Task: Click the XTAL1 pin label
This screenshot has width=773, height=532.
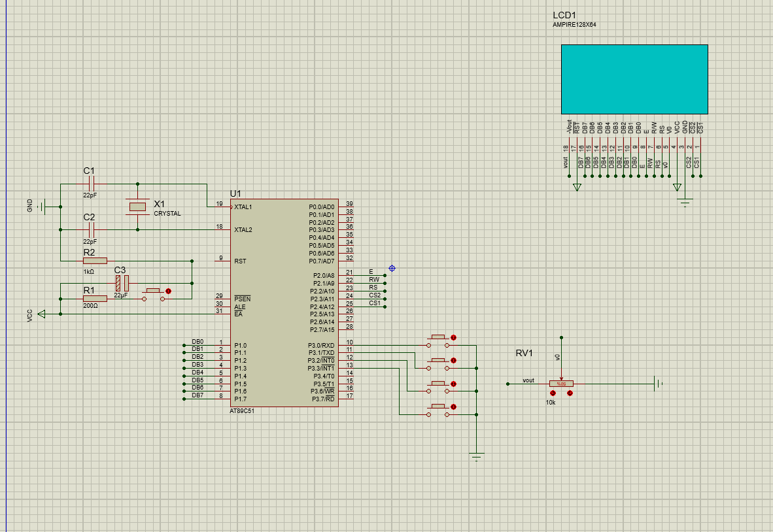Action: 243,207
